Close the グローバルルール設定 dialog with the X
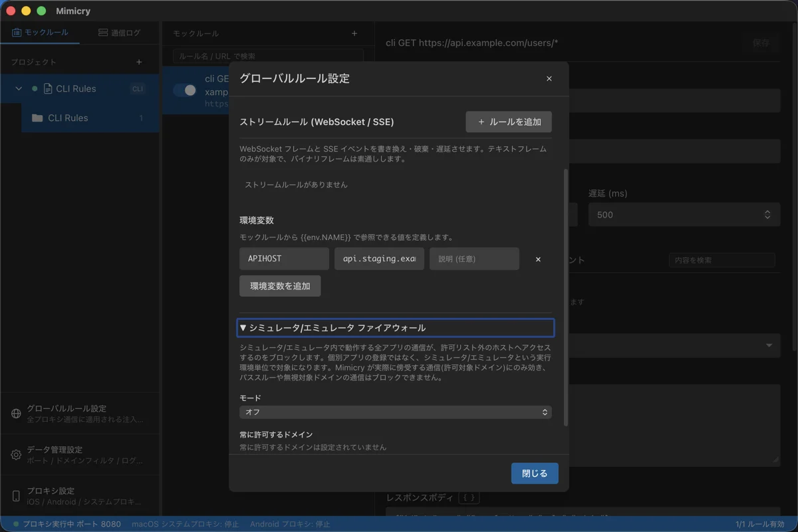This screenshot has width=798, height=532. (549, 78)
